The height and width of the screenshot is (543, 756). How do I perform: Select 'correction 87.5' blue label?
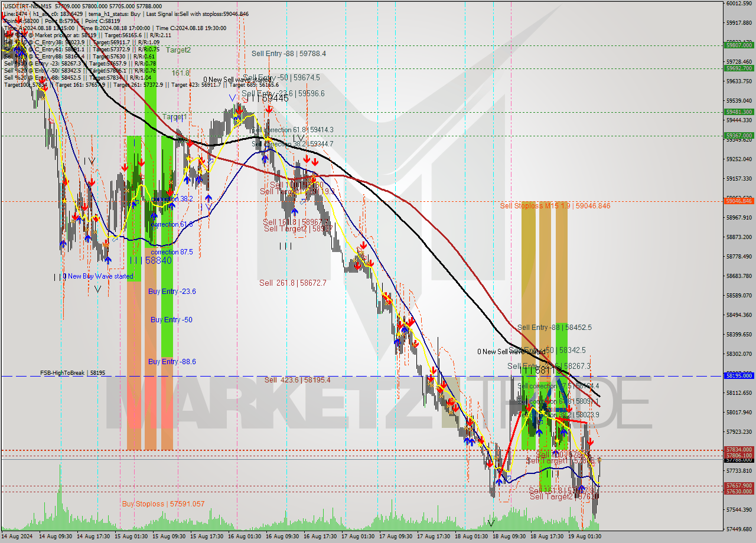coord(172,252)
